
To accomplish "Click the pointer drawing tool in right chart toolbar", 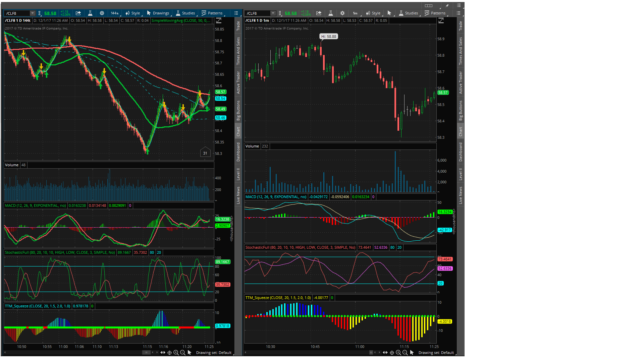I will 389,13.
